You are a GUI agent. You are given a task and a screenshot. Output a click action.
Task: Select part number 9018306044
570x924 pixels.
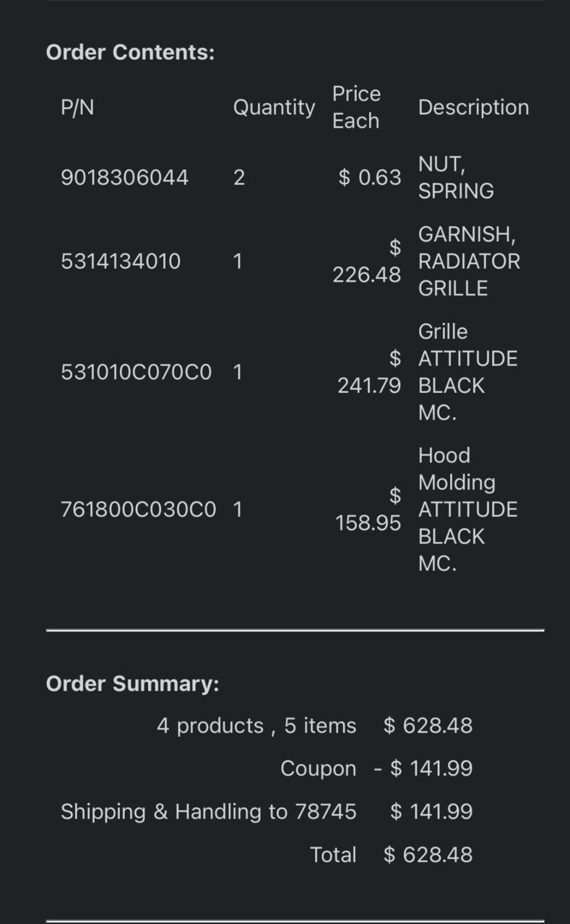pos(125,178)
